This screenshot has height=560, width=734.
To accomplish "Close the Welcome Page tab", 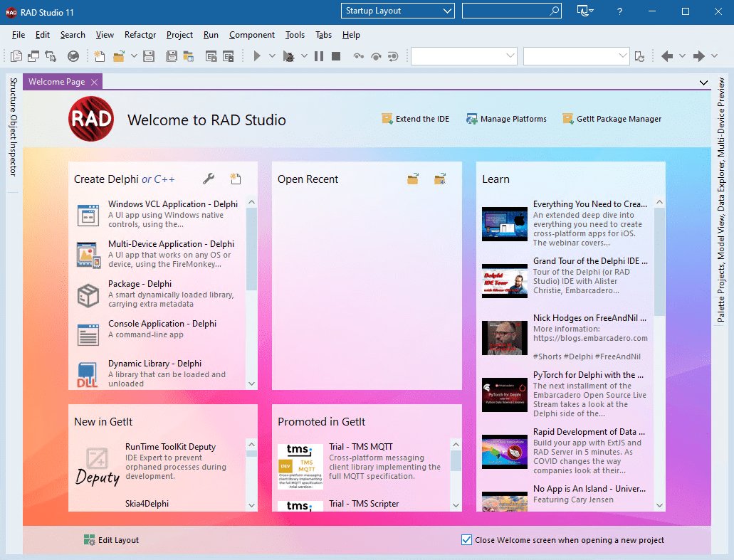I will click(95, 83).
